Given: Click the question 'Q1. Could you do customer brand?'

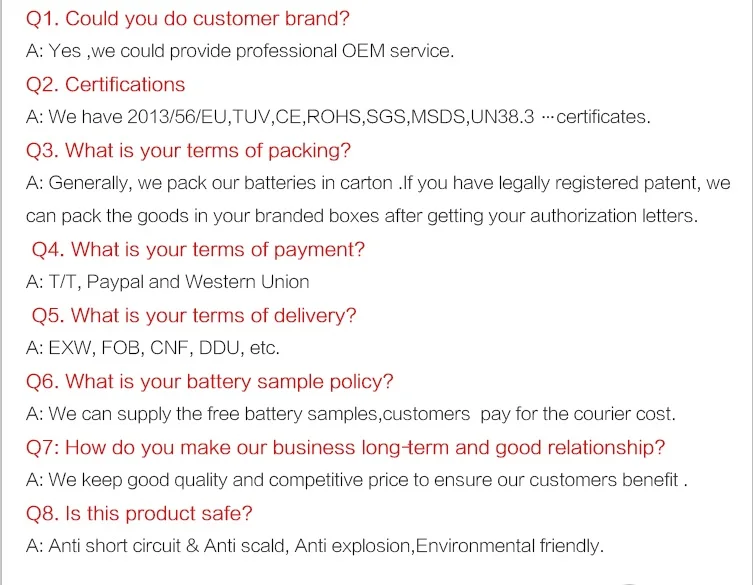Looking at the screenshot, I should point(188,19).
